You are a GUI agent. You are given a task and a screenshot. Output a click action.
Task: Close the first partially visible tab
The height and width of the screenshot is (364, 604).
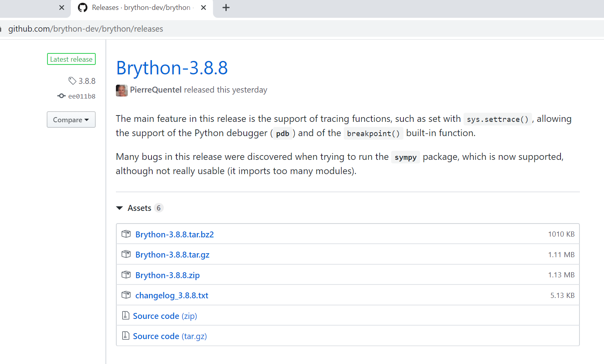pos(62,8)
